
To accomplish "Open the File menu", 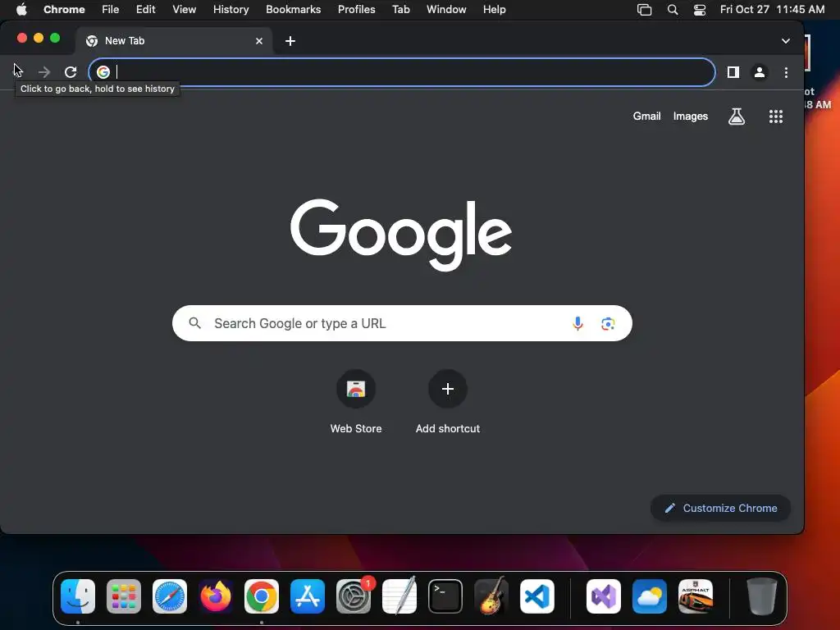I will 111,9.
